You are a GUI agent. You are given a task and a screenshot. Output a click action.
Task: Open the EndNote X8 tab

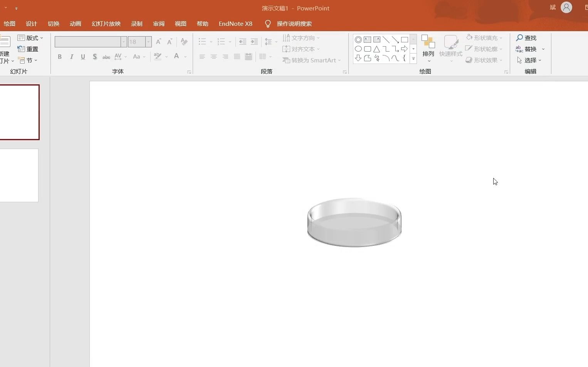point(235,24)
